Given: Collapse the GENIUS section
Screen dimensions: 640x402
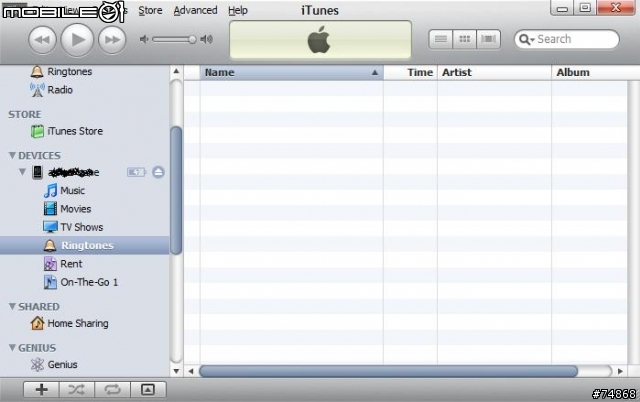Looking at the screenshot, I should tap(12, 348).
